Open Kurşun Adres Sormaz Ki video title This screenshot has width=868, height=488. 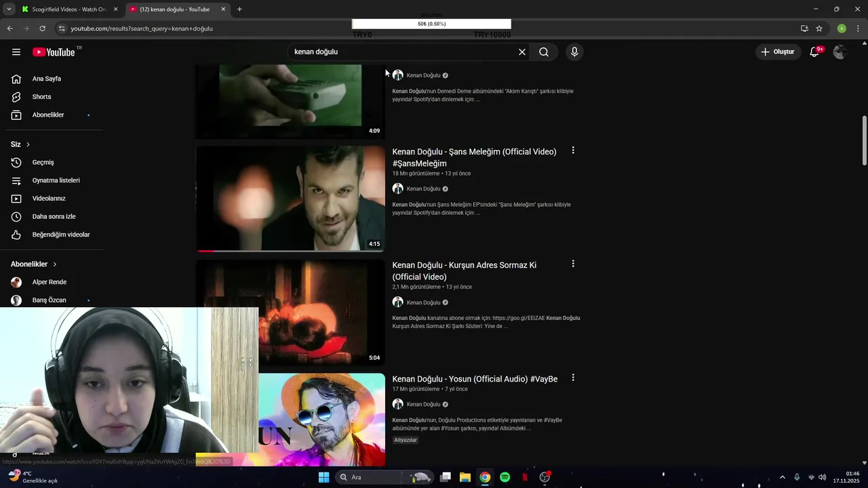point(465,271)
